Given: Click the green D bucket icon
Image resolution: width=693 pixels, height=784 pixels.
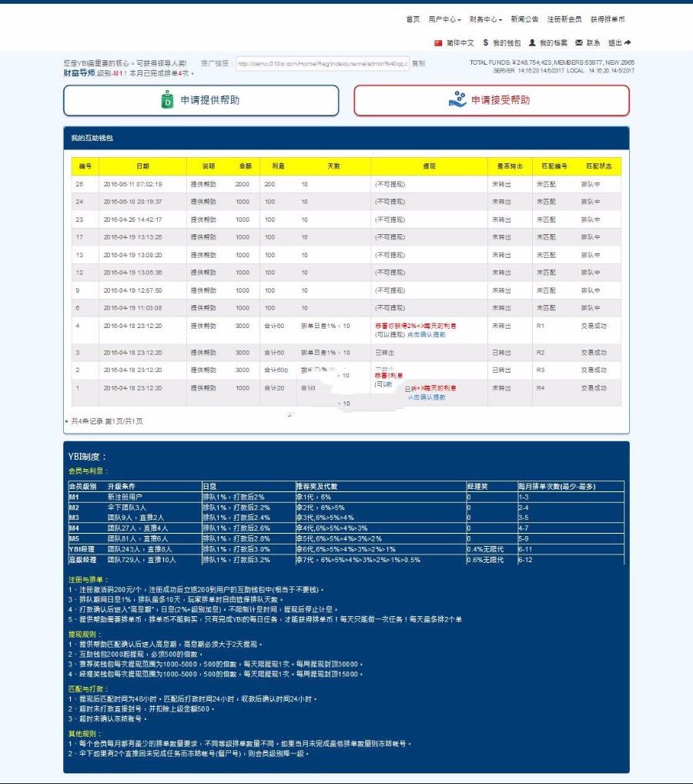Looking at the screenshot, I should coord(168,100).
